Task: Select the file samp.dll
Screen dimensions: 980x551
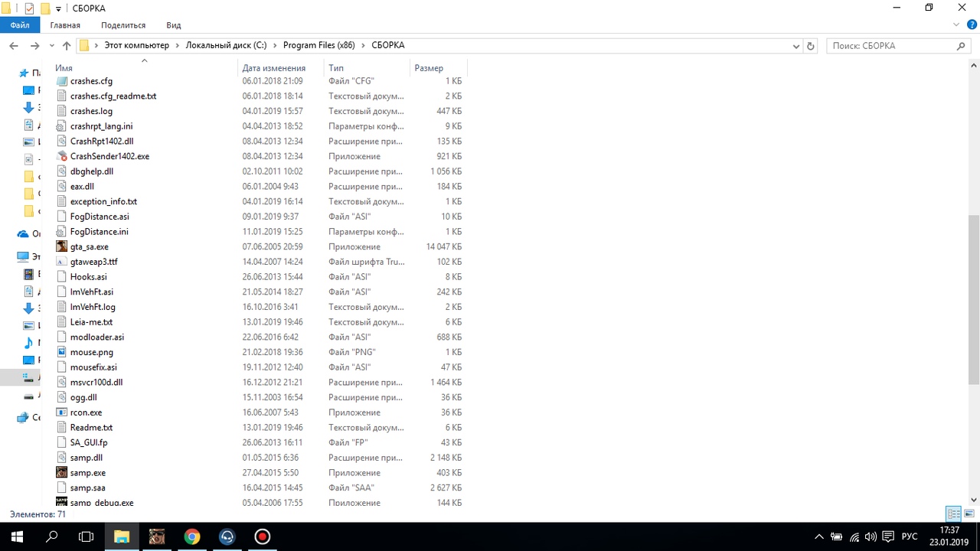Action: coord(87,458)
